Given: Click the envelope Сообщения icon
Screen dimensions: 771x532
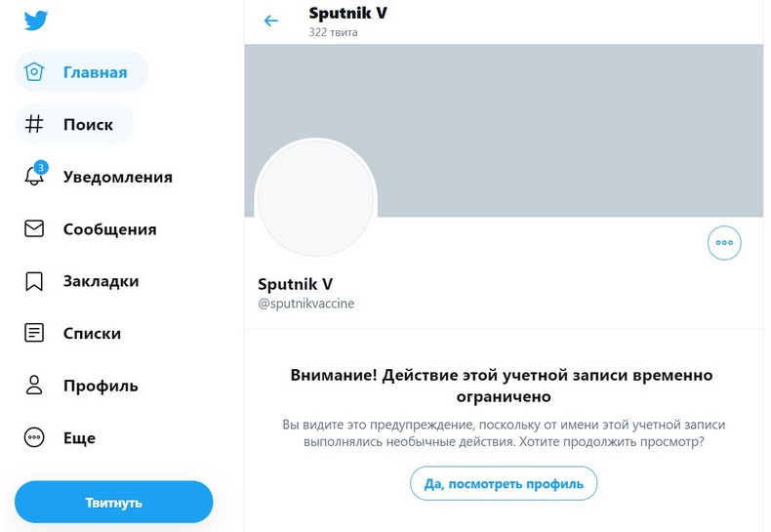Looking at the screenshot, I should pyautogui.click(x=35, y=229).
